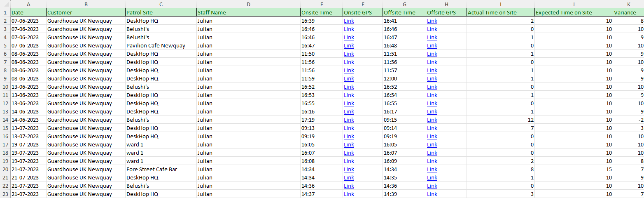Viewport: 644px width, 198px height.
Task: Select onsite time 09:13 cell
Action: tap(322, 128)
